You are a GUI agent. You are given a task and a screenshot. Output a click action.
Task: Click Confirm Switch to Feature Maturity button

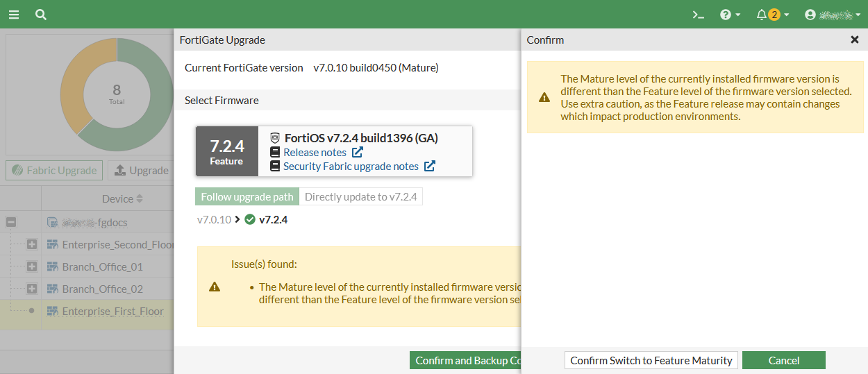pos(651,360)
